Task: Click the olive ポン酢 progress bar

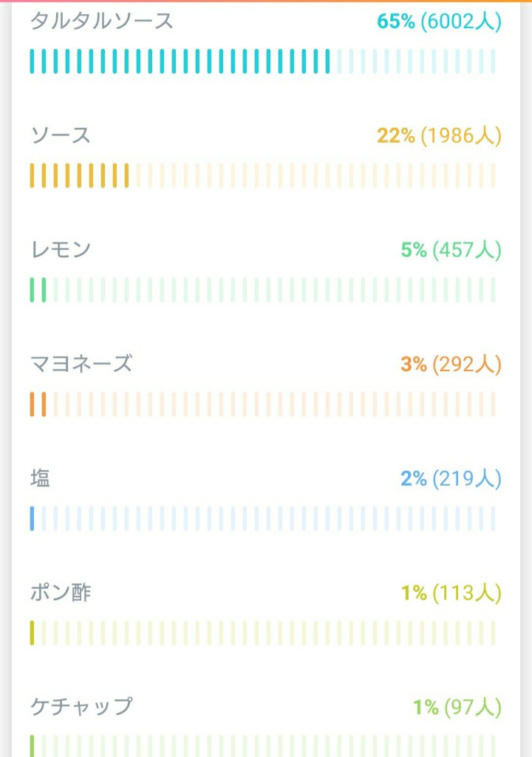Action: pos(262,633)
